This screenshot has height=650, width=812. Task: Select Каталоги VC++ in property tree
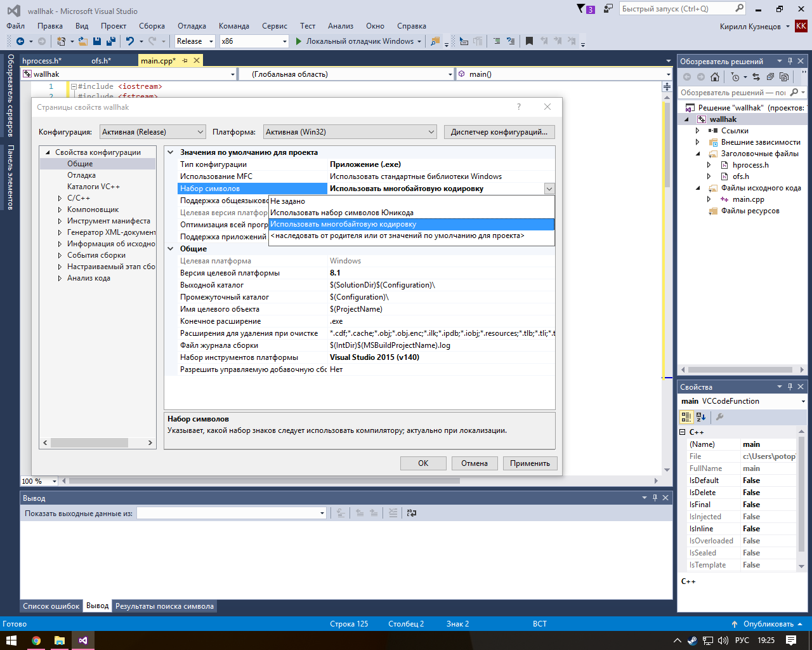(93, 187)
